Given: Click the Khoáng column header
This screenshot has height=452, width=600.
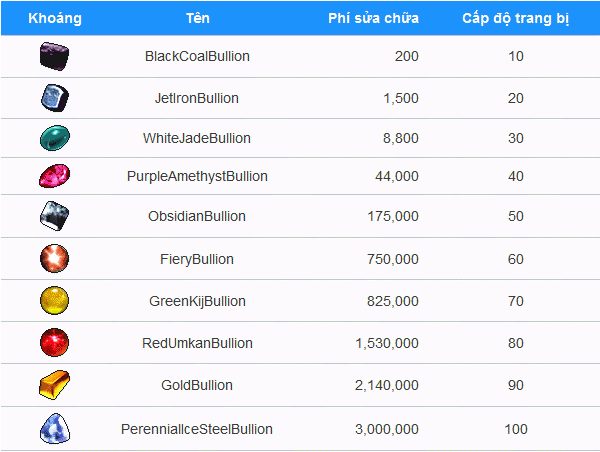Looking at the screenshot, I should [x=55, y=18].
